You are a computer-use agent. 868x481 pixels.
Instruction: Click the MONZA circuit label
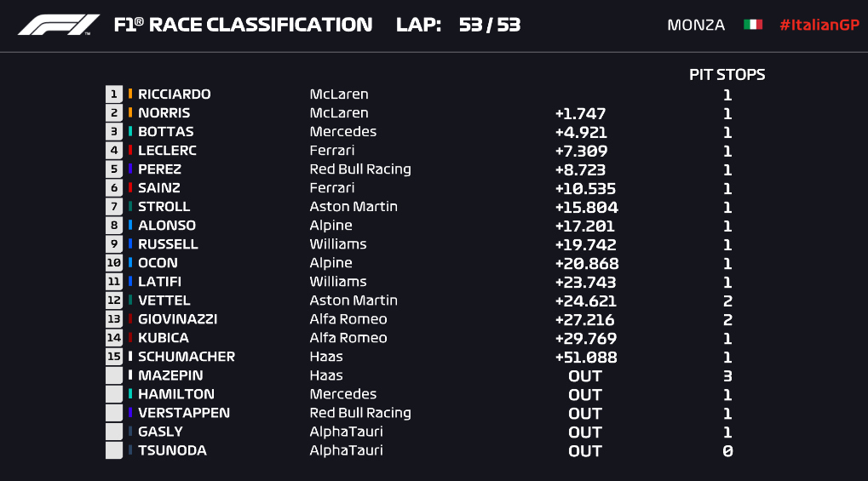[x=696, y=25]
